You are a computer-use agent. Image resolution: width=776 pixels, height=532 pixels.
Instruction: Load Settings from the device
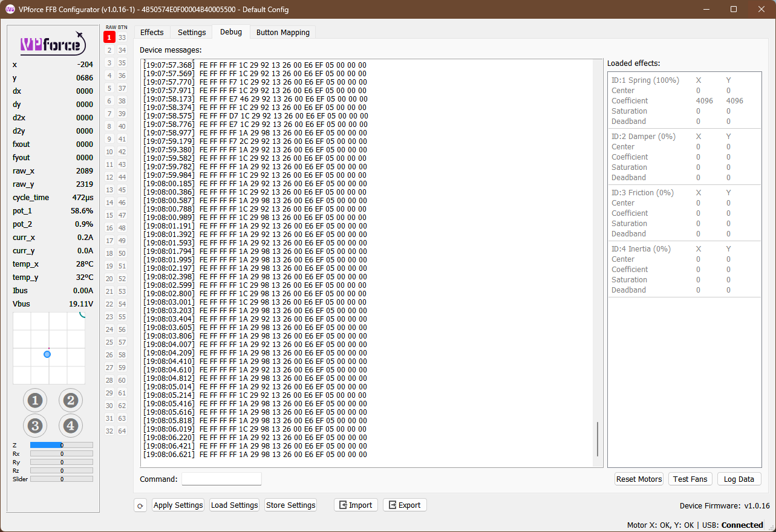pos(234,505)
